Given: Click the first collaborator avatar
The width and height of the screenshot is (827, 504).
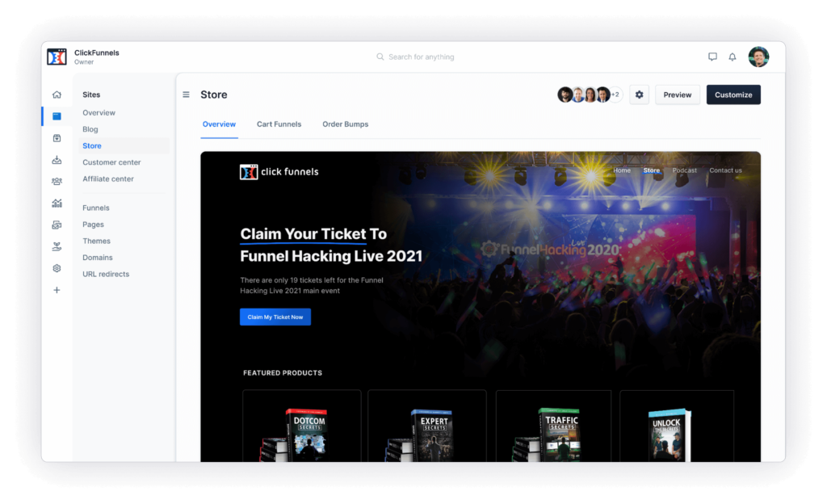Looking at the screenshot, I should [565, 94].
